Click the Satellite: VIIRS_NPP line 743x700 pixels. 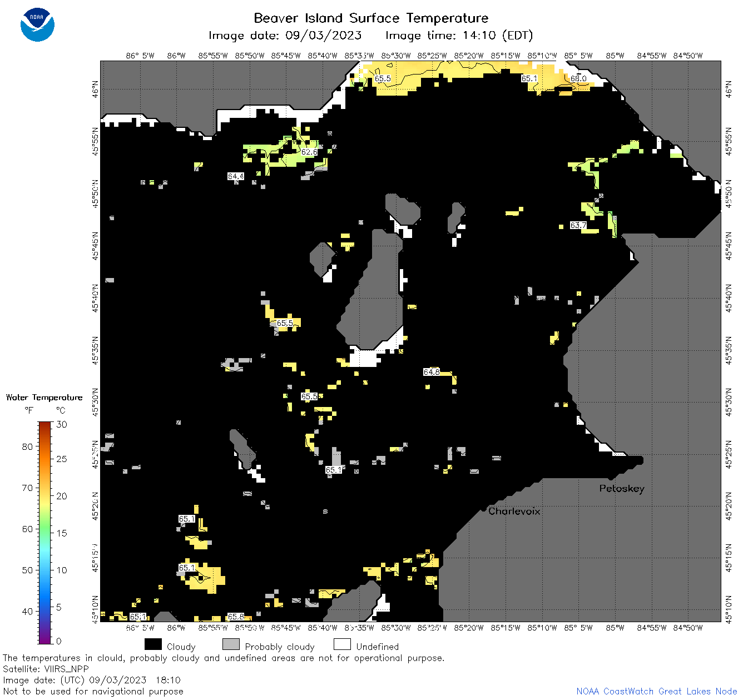point(46,669)
